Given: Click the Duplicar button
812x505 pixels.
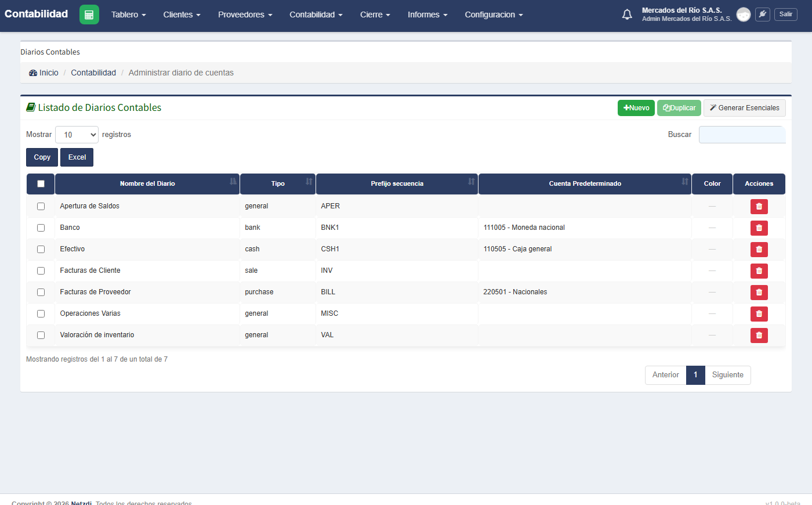Looking at the screenshot, I should tap(679, 108).
